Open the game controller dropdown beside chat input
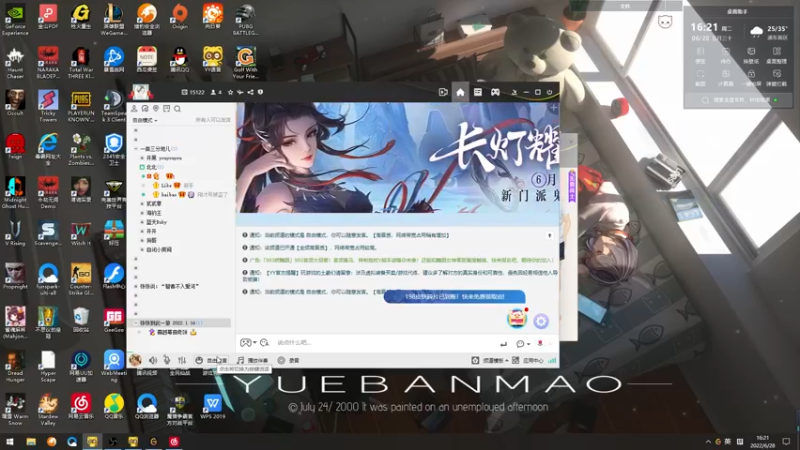Viewport: 800px width, 450px height. coord(248,343)
